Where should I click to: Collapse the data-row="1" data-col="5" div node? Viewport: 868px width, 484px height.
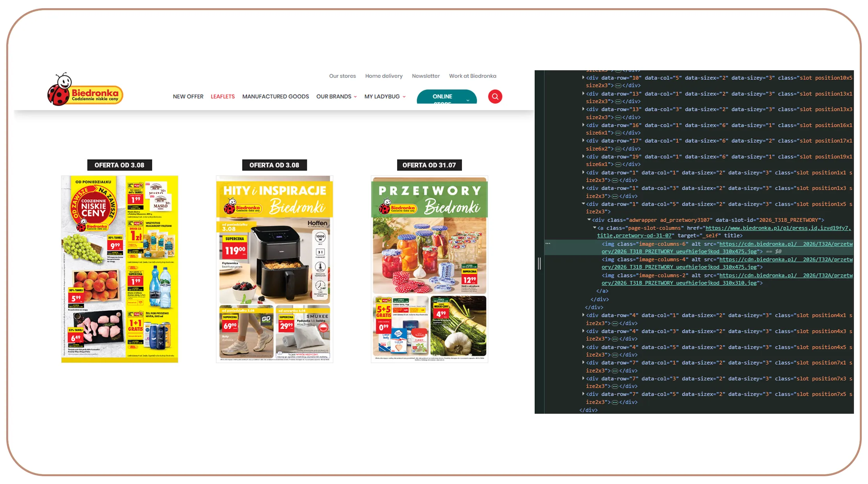click(583, 204)
